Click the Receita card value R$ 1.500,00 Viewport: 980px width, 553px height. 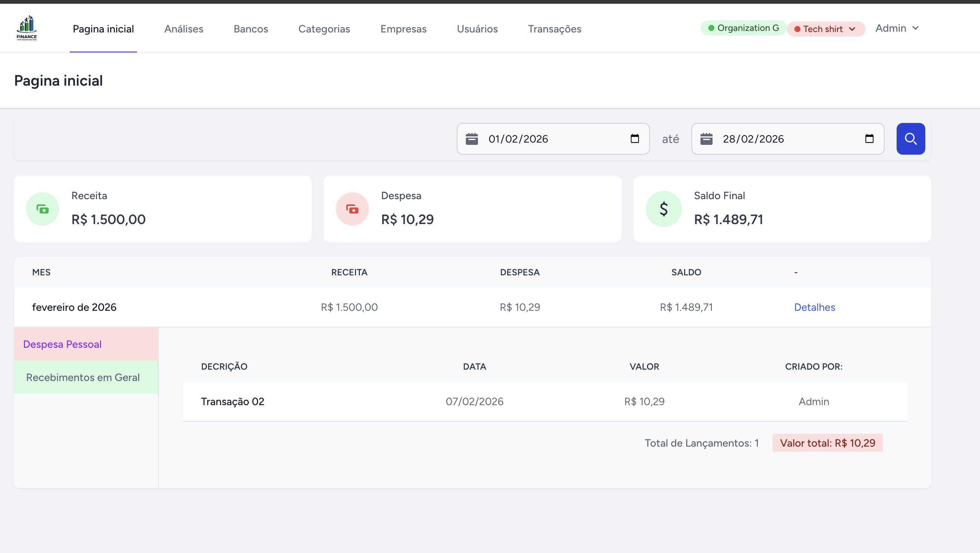point(108,220)
